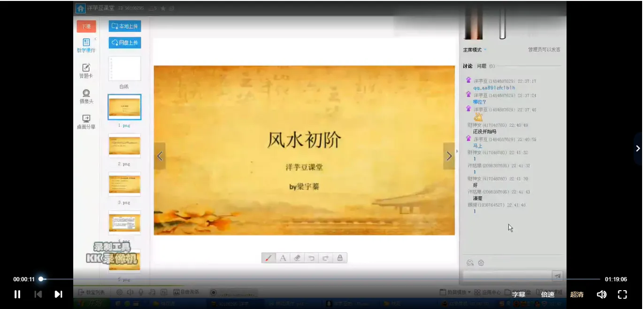Click the home icon beside 洋芋豆课堂
644x309 pixels.
tap(80, 8)
